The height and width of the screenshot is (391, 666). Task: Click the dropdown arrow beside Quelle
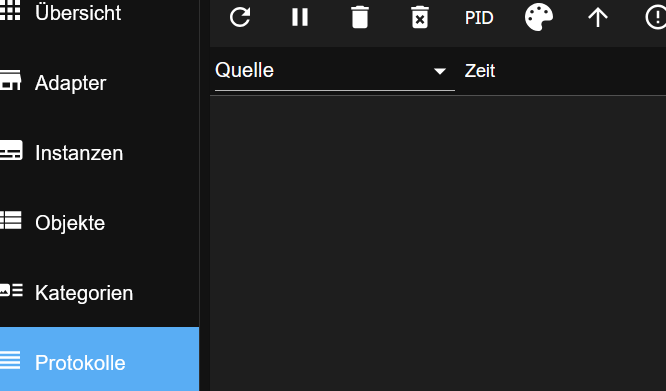pyautogui.click(x=440, y=71)
